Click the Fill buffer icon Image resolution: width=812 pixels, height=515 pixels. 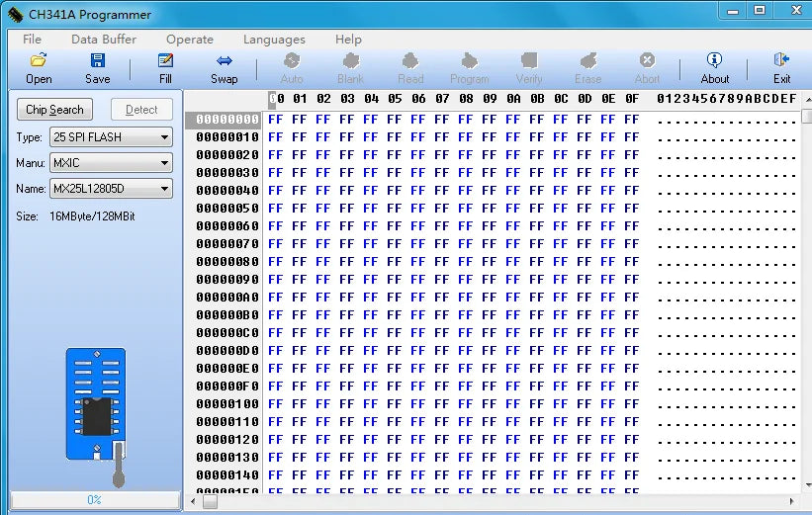click(165, 61)
